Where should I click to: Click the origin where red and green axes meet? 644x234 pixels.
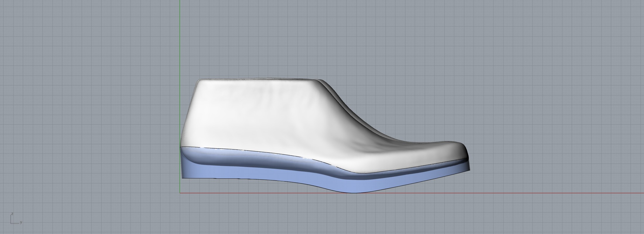180,193
